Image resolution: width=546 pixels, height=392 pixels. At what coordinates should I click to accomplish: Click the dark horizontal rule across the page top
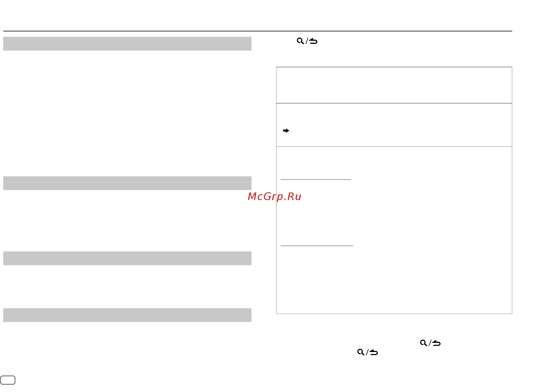coord(258,31)
